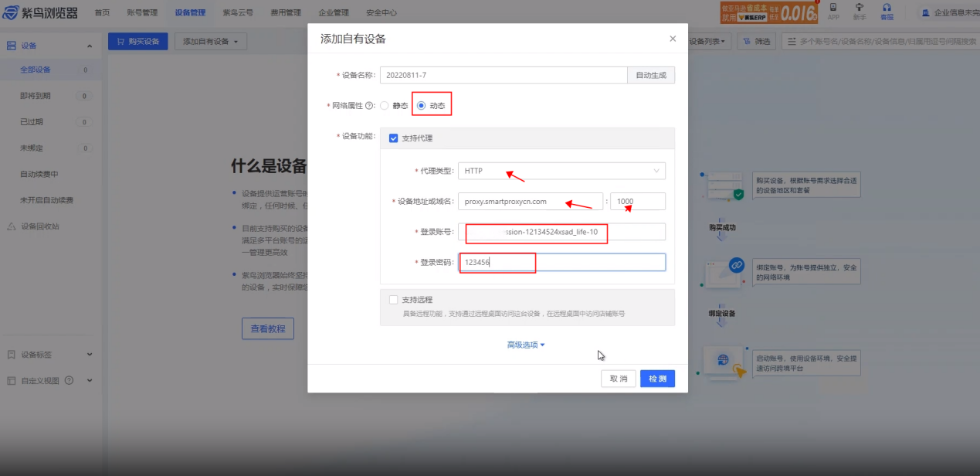980x476 pixels.
Task: Select the 静态 network radio button
Action: coord(385,106)
